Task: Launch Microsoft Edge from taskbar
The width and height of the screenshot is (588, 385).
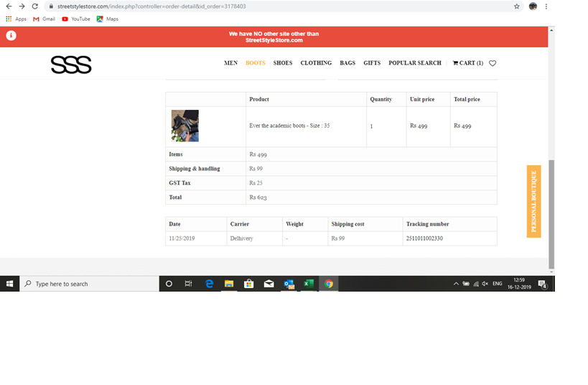Action: (210, 284)
